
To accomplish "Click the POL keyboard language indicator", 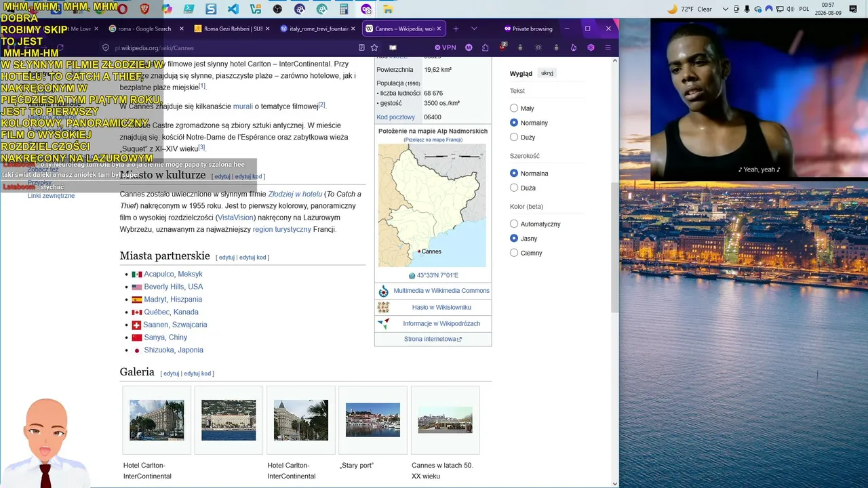I will point(804,9).
